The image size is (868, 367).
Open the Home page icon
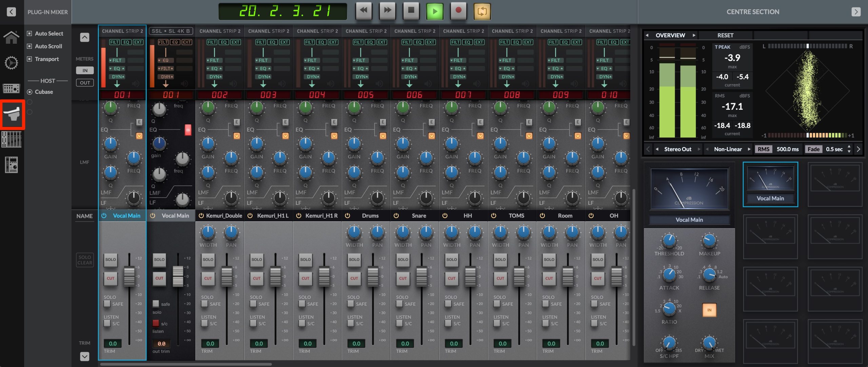[11, 37]
